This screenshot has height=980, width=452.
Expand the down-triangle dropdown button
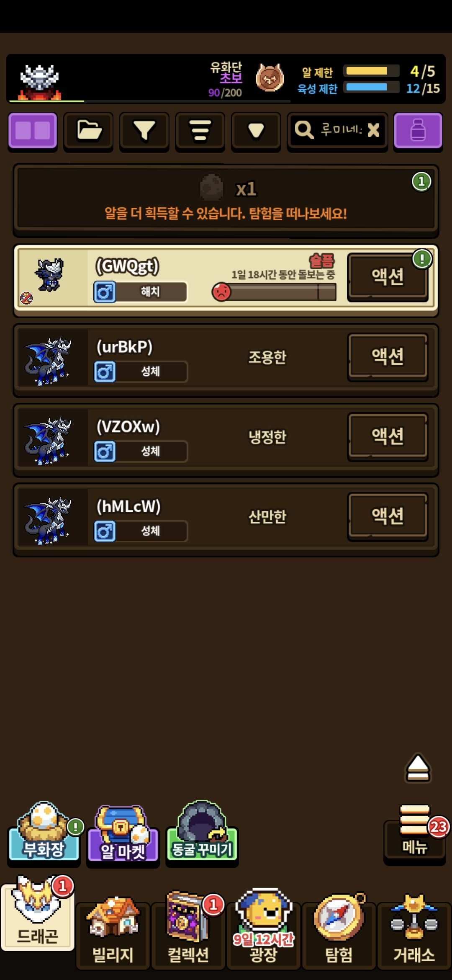pyautogui.click(x=256, y=130)
